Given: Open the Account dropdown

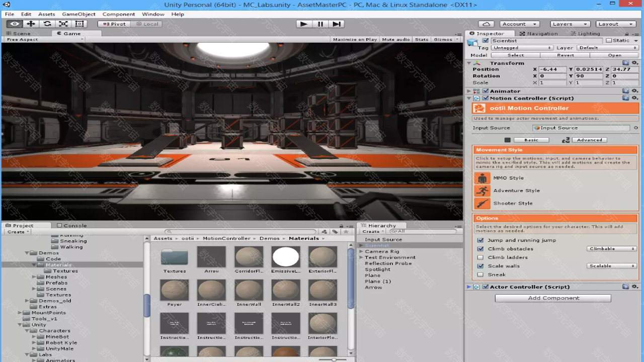Looking at the screenshot, I should 519,24.
